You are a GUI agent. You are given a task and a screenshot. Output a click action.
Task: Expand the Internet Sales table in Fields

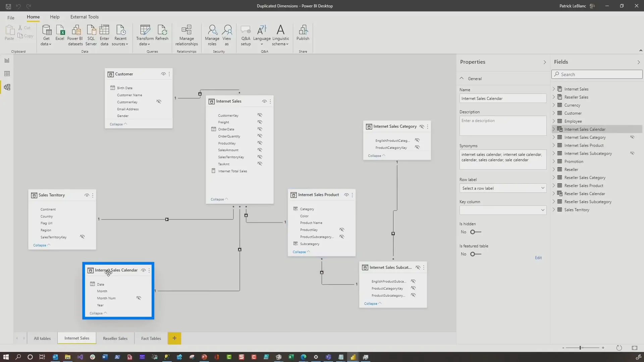click(x=553, y=89)
